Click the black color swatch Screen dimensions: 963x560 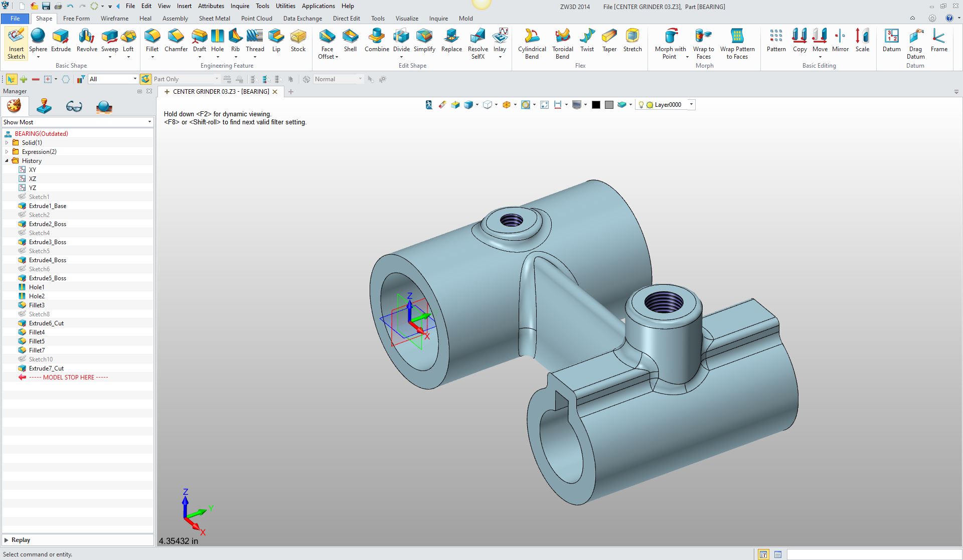tap(596, 105)
